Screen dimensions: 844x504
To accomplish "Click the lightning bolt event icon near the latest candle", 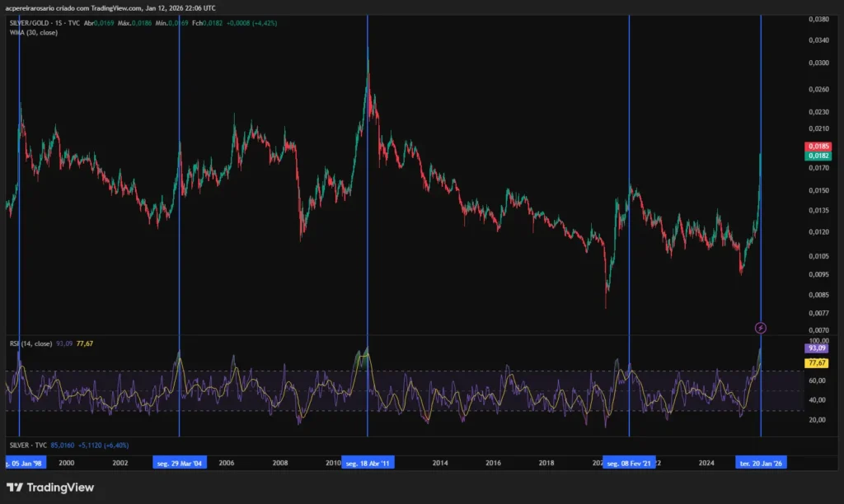I will [x=761, y=327].
